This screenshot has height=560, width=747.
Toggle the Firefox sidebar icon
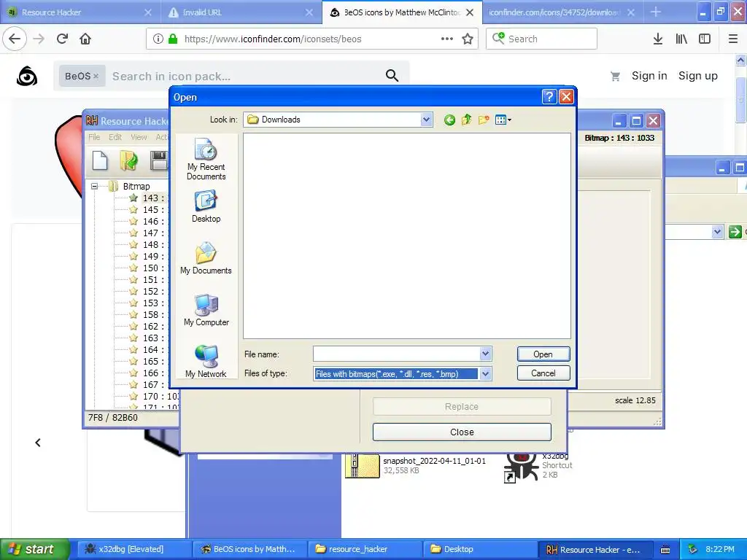(x=705, y=39)
